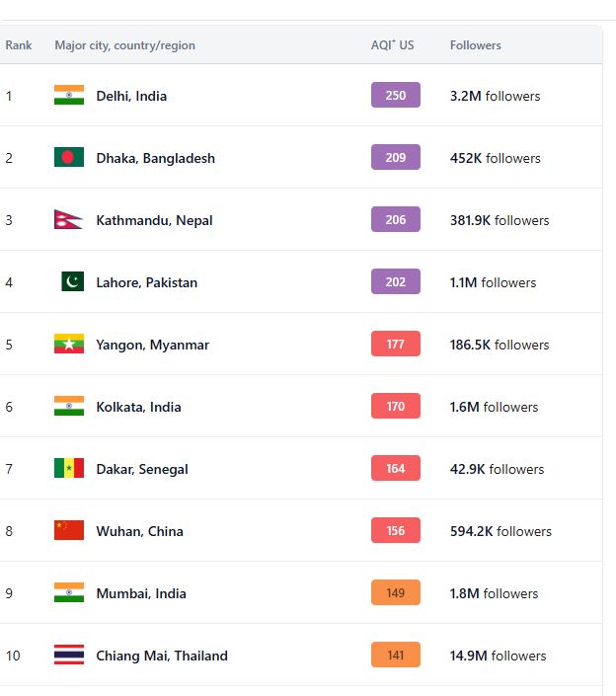Click the orange 149 AQI badge
The height and width of the screenshot is (696, 616).
click(x=396, y=593)
